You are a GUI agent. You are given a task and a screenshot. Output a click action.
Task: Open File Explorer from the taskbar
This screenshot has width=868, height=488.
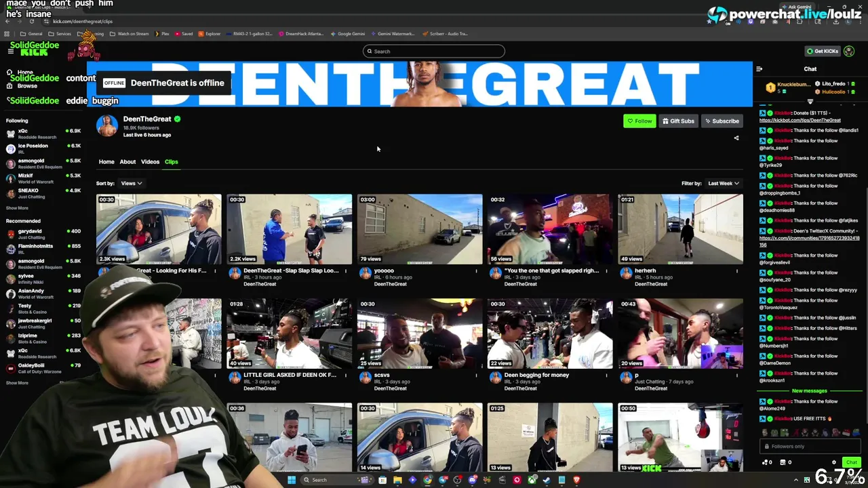pos(397,480)
